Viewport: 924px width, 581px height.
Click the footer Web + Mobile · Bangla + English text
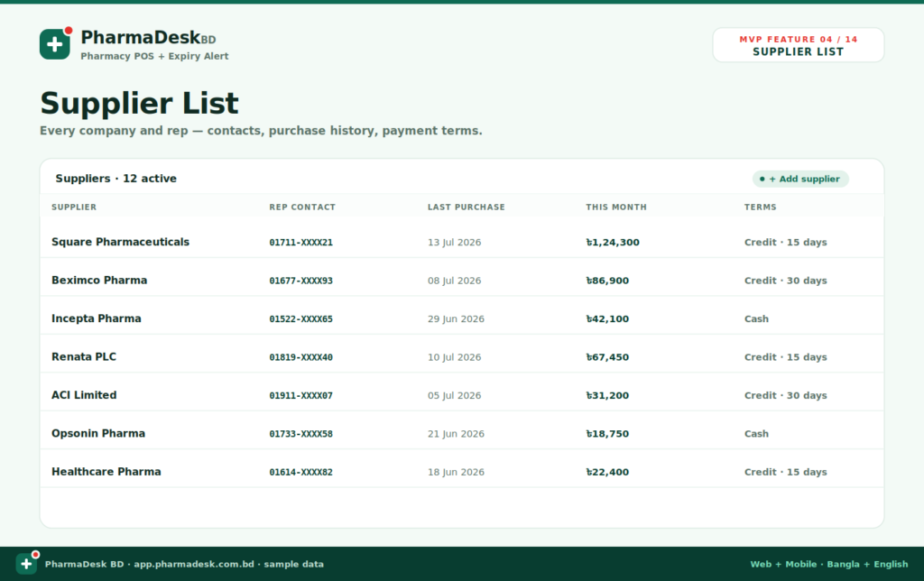pyautogui.click(x=829, y=564)
